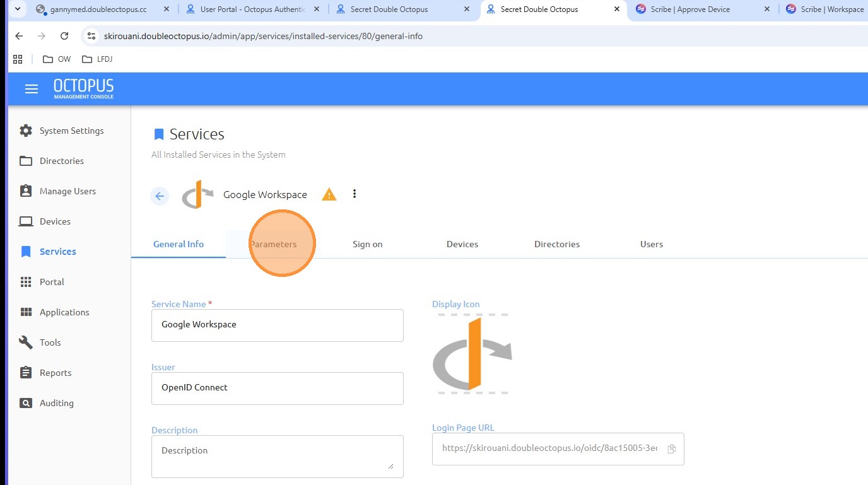Click the Services bookmark icon in sidebar
868x485 pixels.
click(x=26, y=252)
